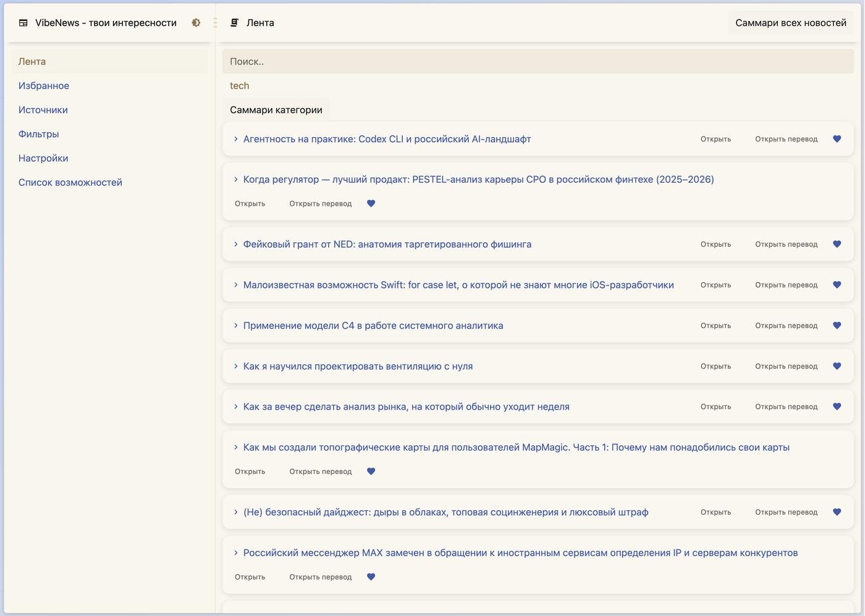Favorite the модели C4 article
Screen dimensions: 865x616
[x=837, y=326]
